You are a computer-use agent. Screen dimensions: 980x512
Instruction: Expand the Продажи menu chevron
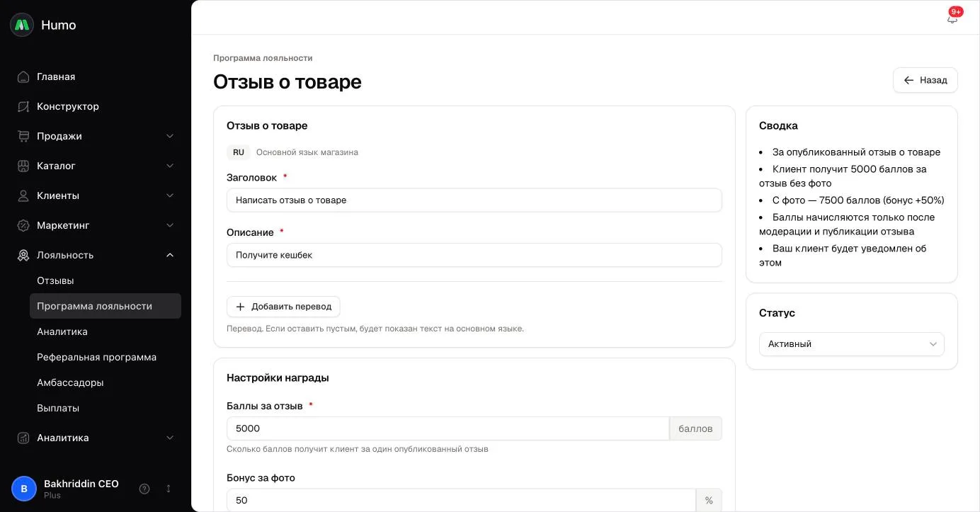click(x=170, y=136)
